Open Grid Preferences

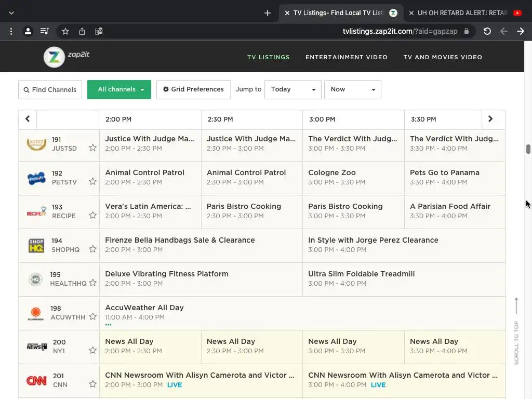(x=193, y=89)
